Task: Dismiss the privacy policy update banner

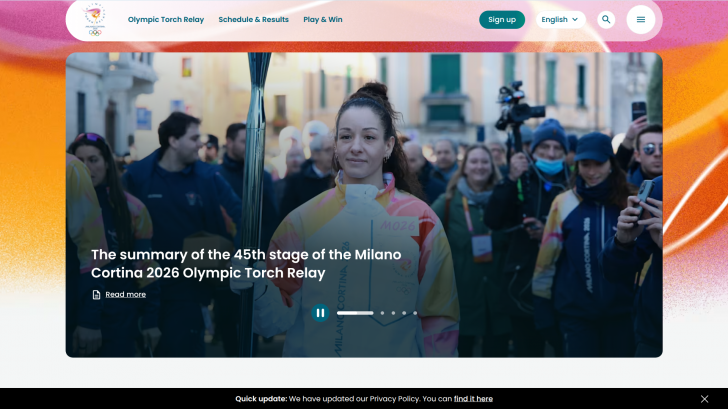Action: click(x=705, y=399)
